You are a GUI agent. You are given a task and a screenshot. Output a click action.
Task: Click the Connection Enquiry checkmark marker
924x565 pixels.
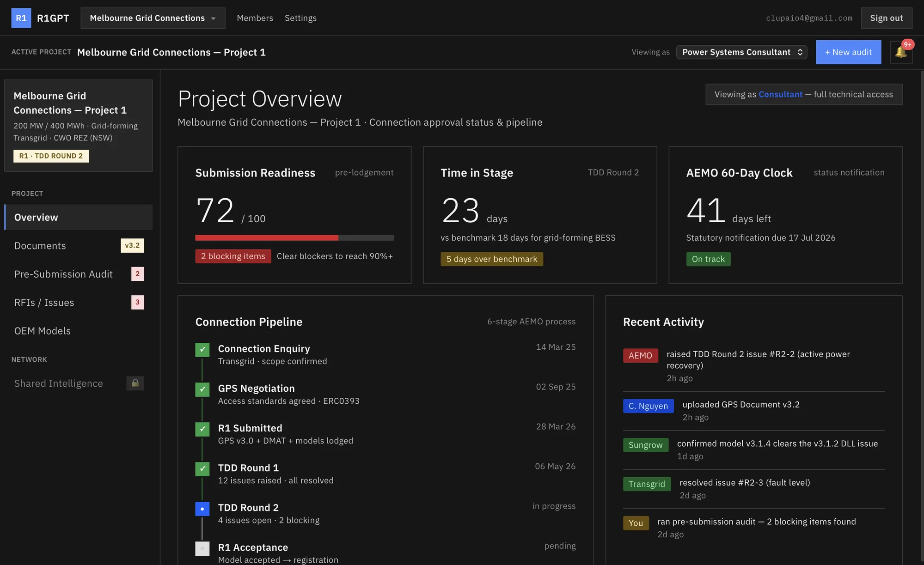pyautogui.click(x=202, y=350)
